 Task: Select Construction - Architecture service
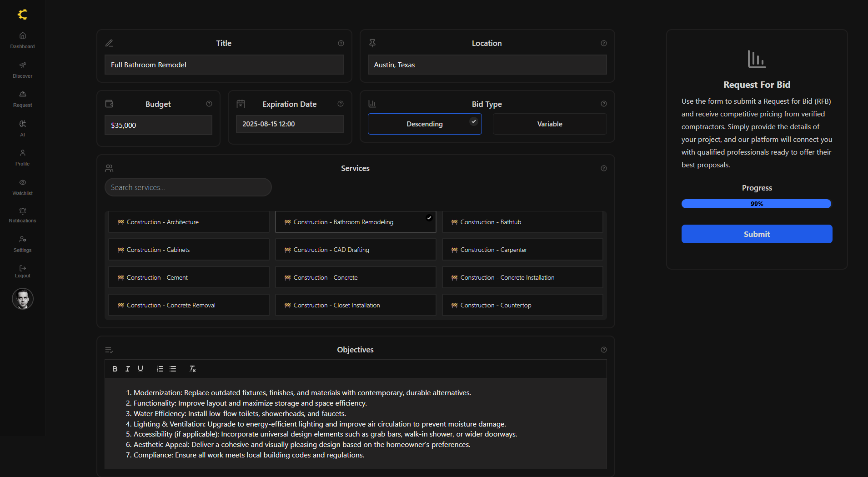[x=189, y=222]
